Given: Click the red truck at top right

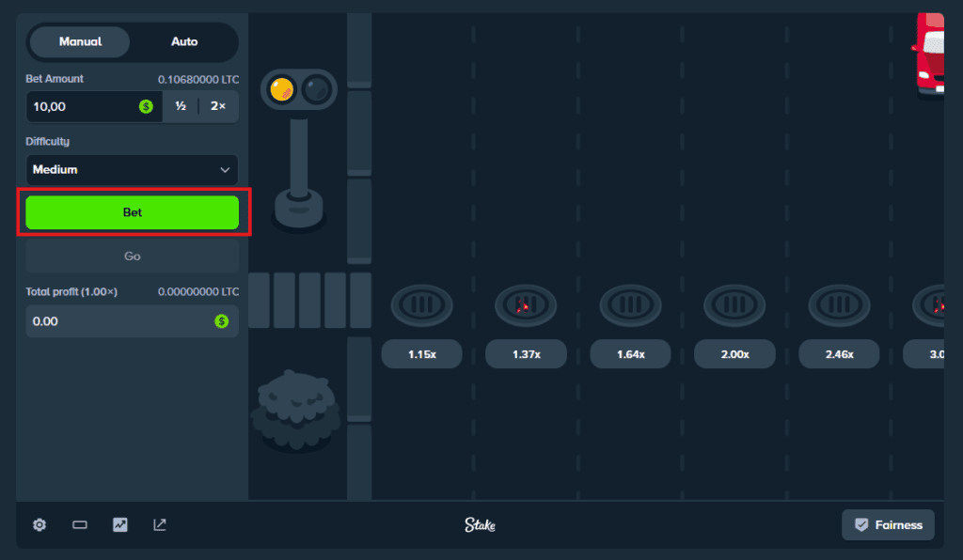Looking at the screenshot, I should [929, 54].
